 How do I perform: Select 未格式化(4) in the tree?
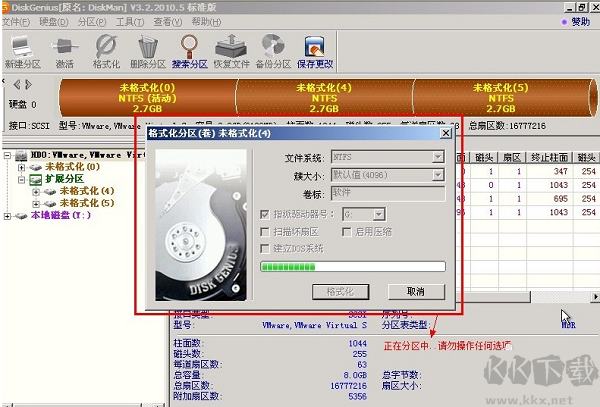(x=87, y=191)
